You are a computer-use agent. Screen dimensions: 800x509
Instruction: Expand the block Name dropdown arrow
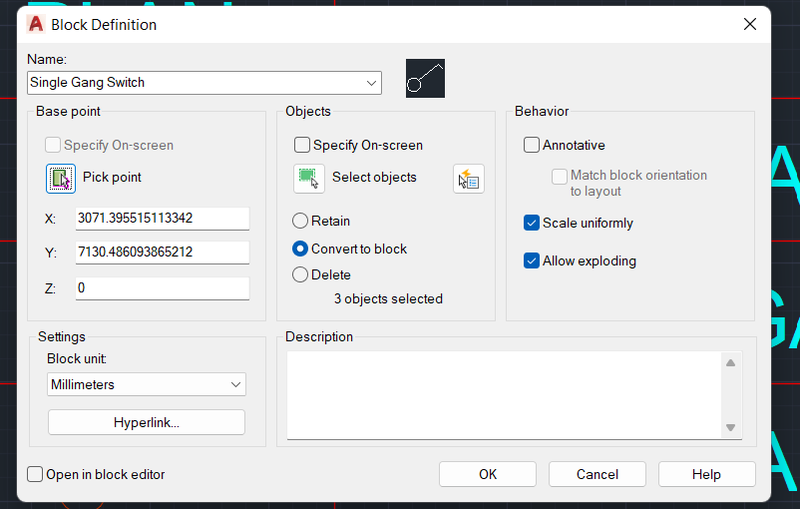pos(371,83)
